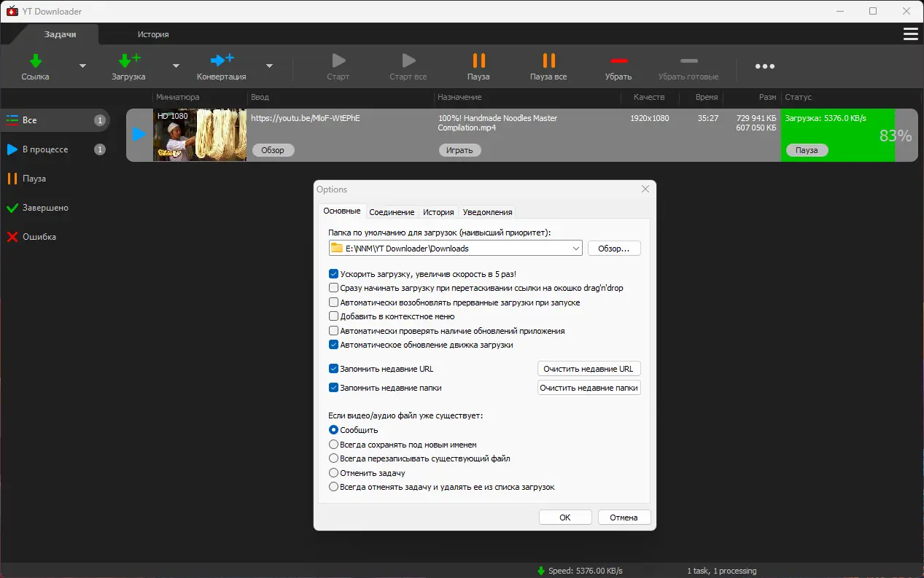
Task: Open the Уведомления options tab
Action: coord(488,212)
